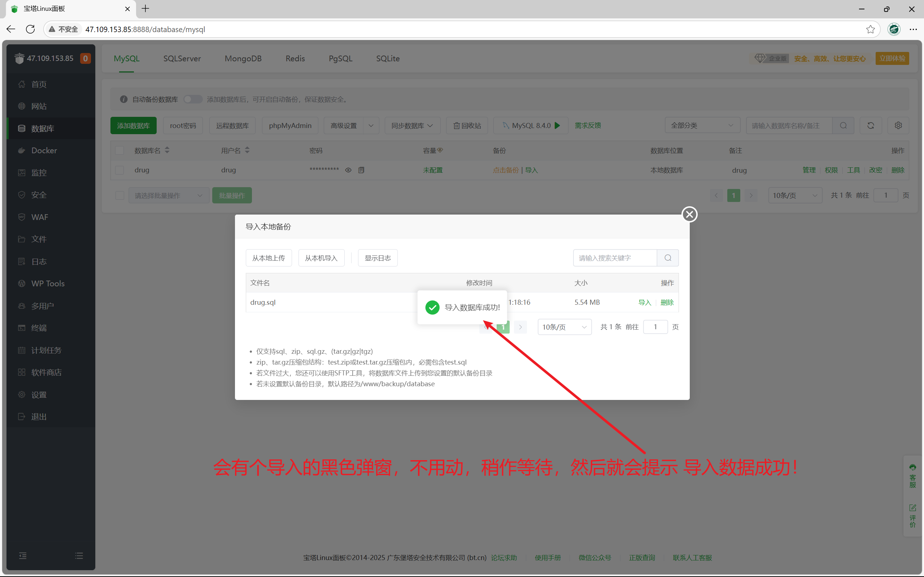924x577 pixels.
Task: Click the search keyword input field
Action: pos(615,258)
